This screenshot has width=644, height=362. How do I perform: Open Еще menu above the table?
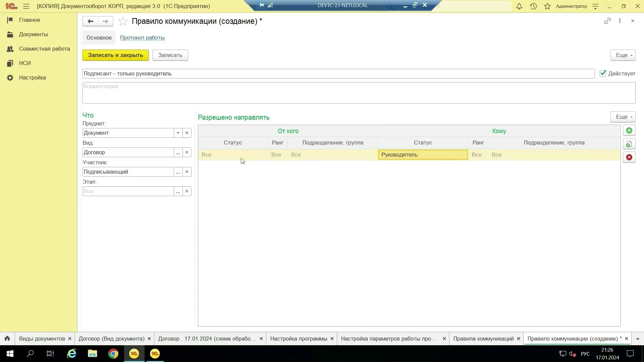point(623,117)
